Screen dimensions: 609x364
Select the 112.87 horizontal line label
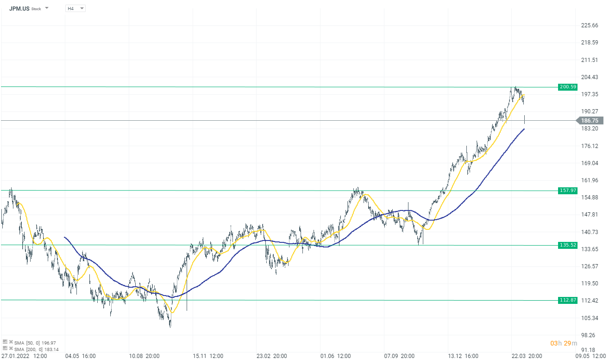[568, 300]
